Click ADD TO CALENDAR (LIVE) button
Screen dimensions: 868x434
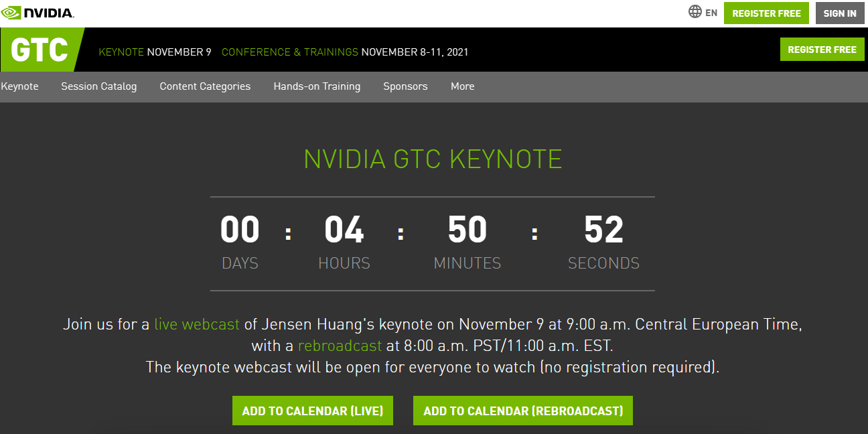pyautogui.click(x=313, y=411)
